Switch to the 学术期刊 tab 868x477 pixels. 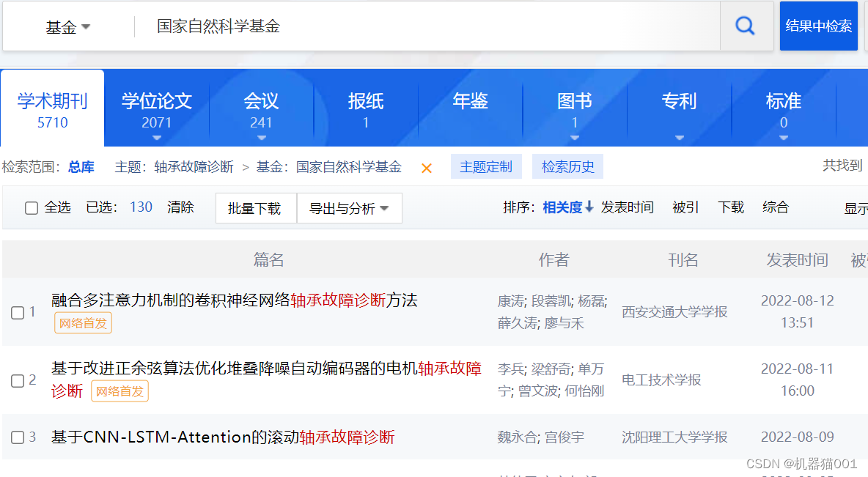(x=53, y=109)
